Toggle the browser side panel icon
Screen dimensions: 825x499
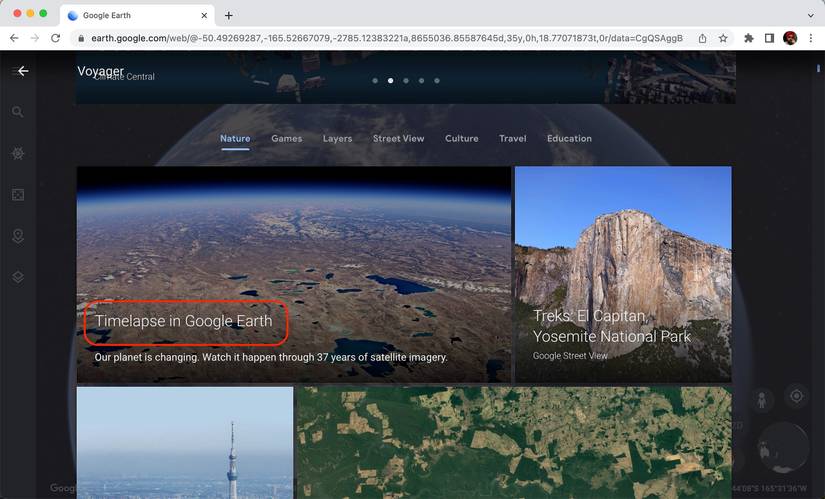pos(769,38)
